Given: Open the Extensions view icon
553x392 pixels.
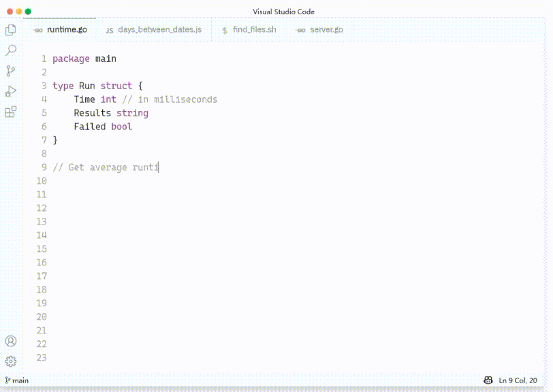Looking at the screenshot, I should pos(11,112).
